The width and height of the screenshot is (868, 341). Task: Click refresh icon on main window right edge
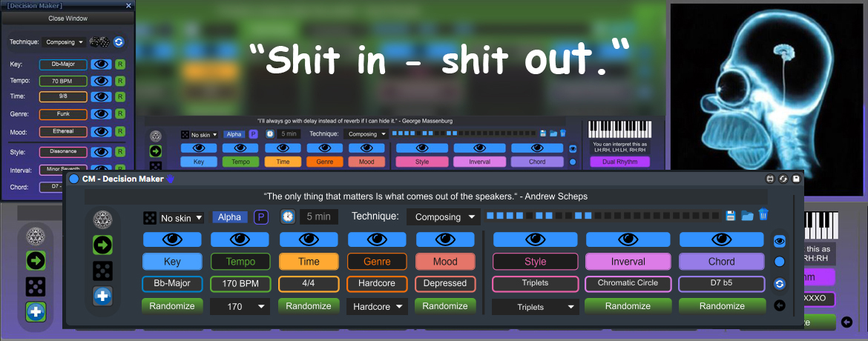tap(780, 284)
